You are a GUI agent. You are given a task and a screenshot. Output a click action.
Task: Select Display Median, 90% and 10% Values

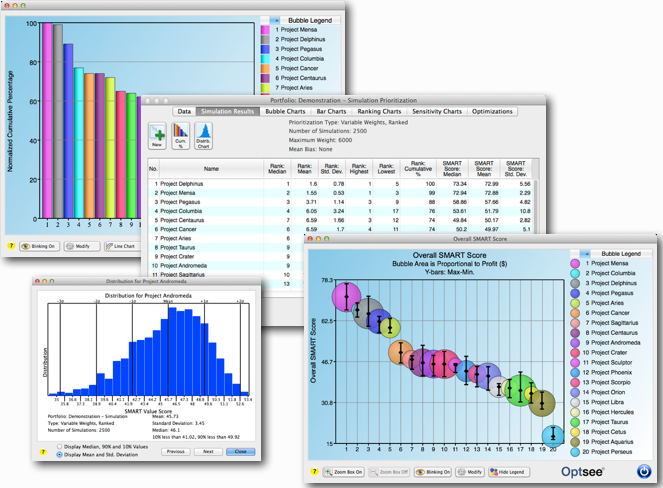[60, 446]
